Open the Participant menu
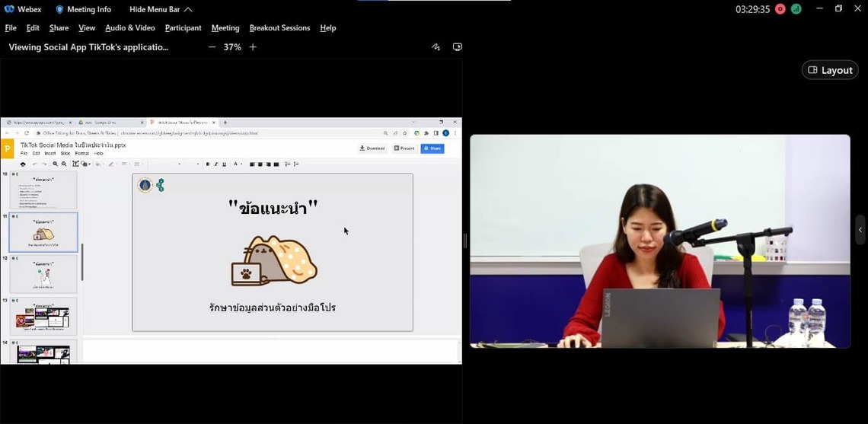The image size is (868, 424). point(183,28)
